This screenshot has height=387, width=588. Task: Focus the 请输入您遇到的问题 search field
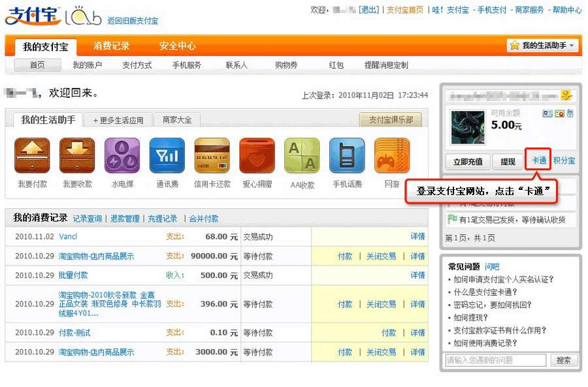[496, 360]
